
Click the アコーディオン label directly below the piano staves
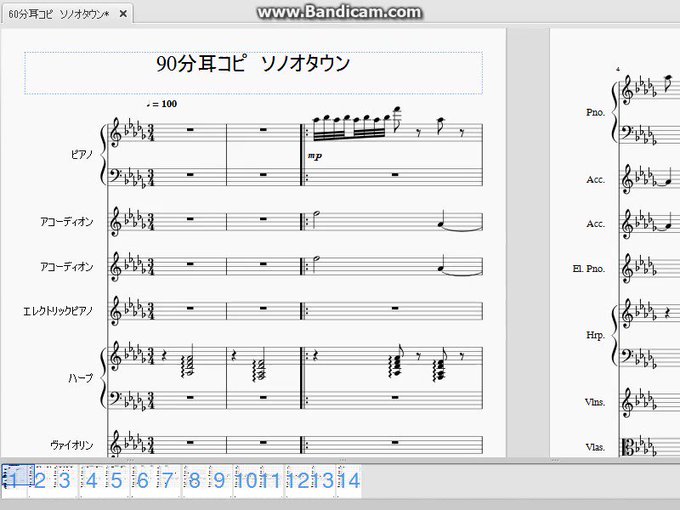(x=67, y=222)
